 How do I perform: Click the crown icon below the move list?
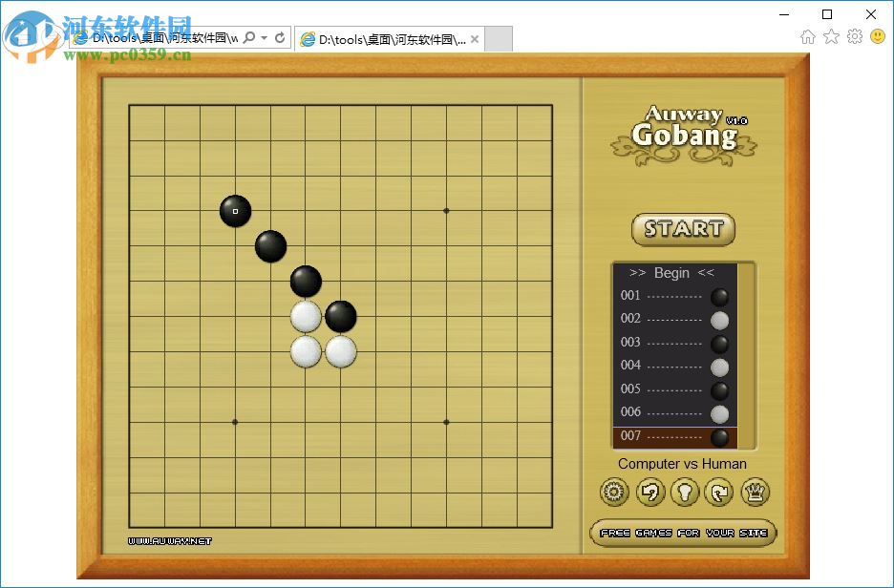coord(754,492)
